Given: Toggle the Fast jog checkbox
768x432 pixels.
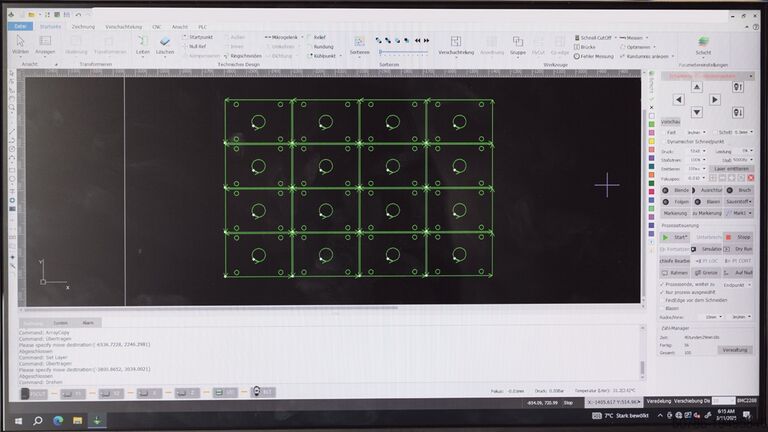Looking at the screenshot, I should 665,132.
